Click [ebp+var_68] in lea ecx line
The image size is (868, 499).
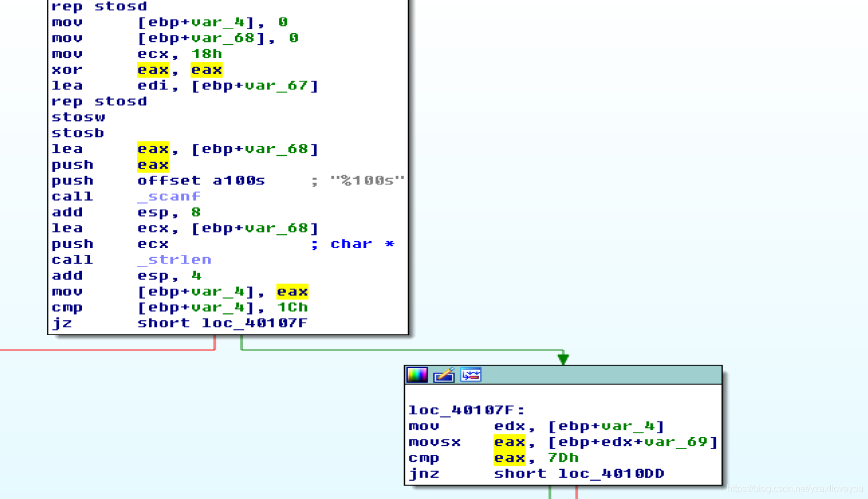(254, 228)
